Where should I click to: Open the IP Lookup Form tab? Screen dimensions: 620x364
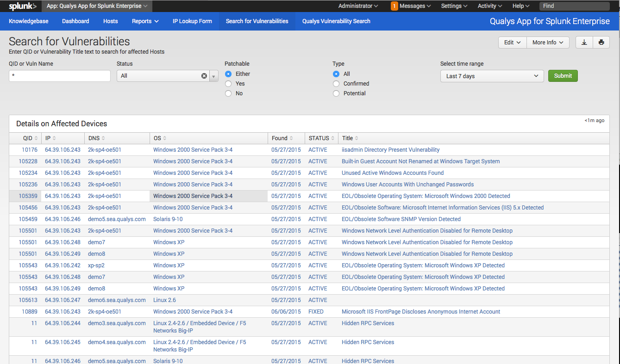click(192, 21)
